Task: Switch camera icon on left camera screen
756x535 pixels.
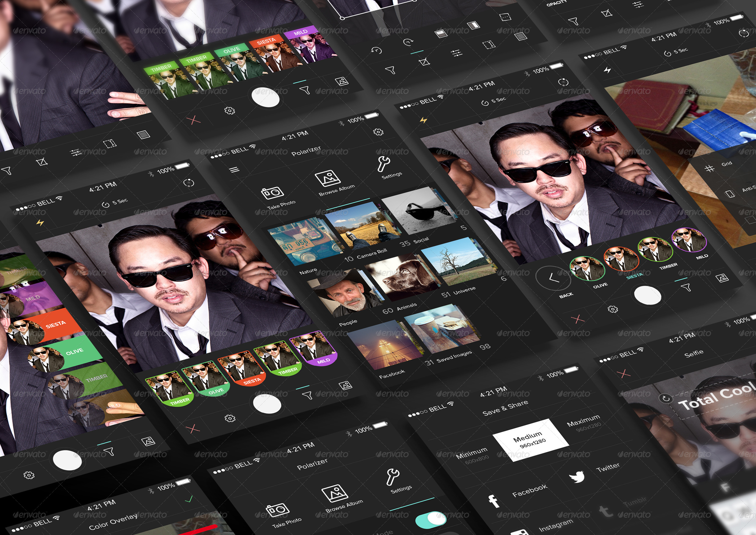Action: pyautogui.click(x=189, y=183)
